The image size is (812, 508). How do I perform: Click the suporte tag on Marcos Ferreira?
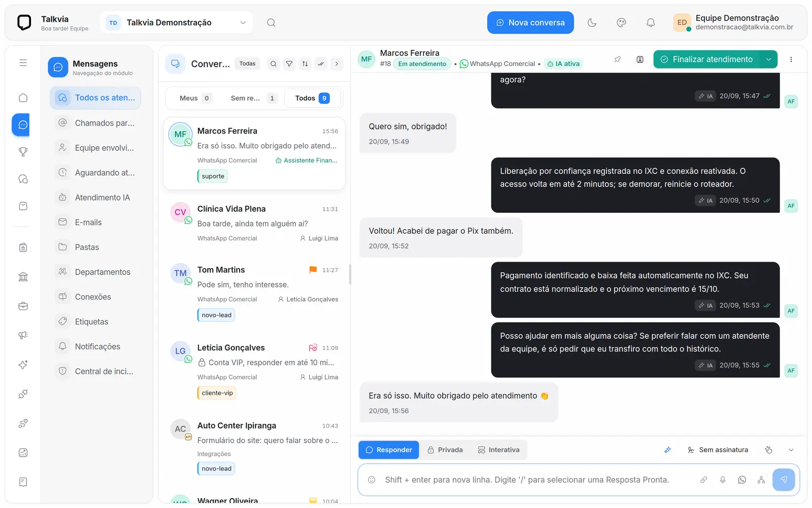(x=213, y=176)
